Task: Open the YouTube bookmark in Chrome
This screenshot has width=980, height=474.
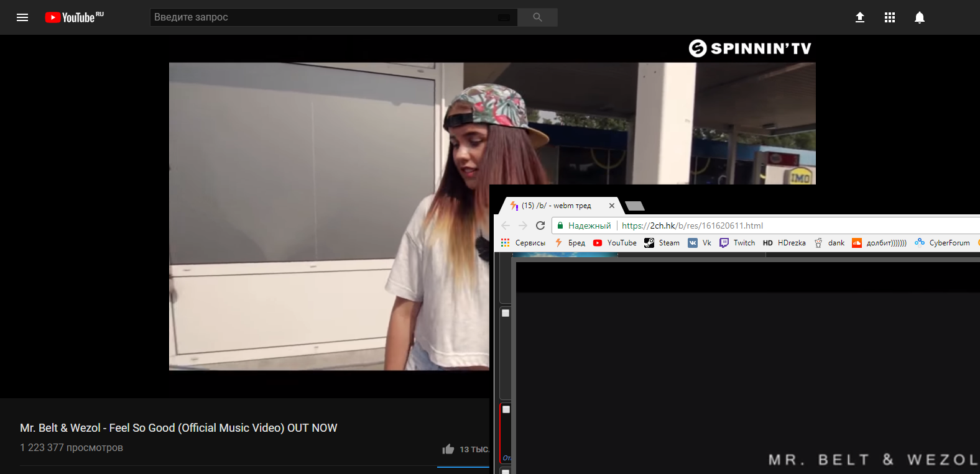Action: [615, 243]
